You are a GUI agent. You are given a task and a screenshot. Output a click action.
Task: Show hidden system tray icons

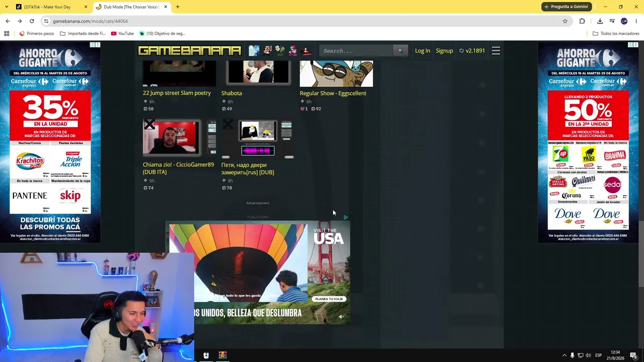pos(564,355)
